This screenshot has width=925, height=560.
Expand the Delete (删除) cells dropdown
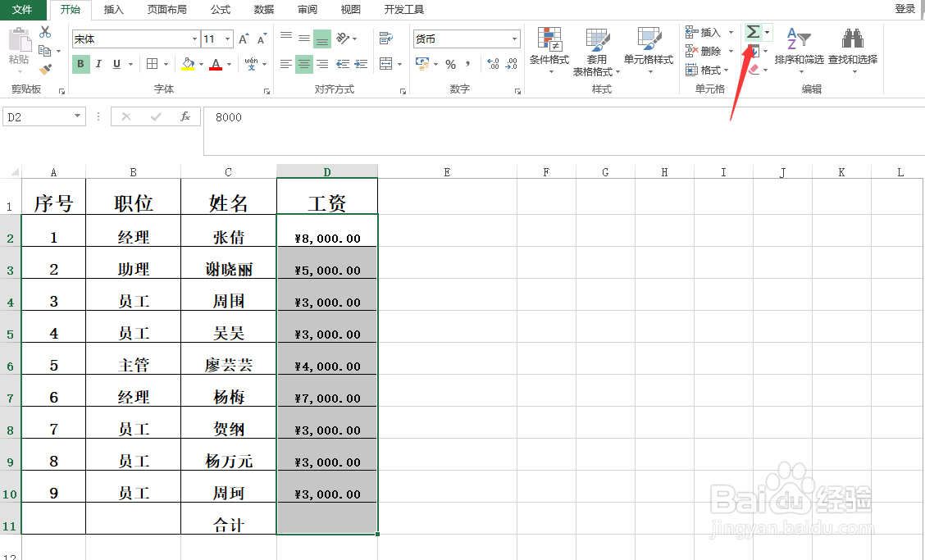tap(731, 52)
